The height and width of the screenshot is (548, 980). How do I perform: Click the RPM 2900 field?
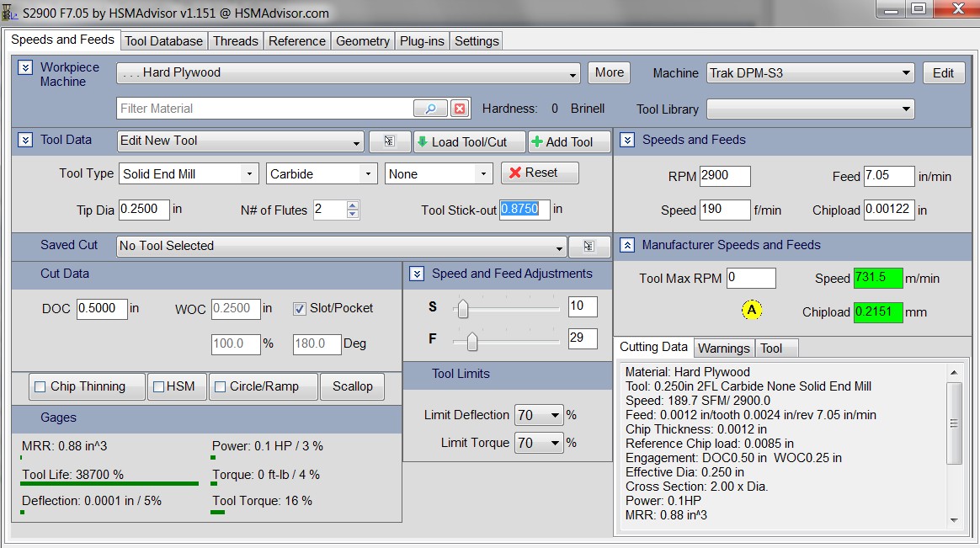(x=725, y=176)
